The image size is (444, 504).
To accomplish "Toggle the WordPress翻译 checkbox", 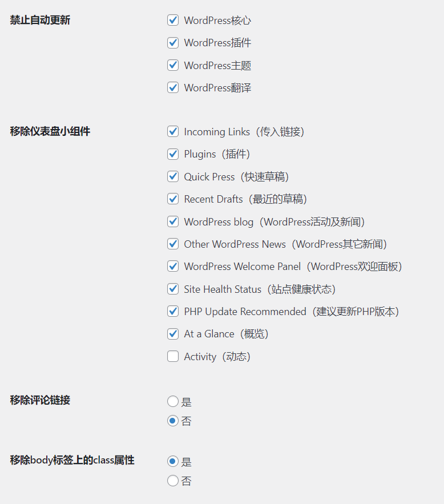I will (x=173, y=87).
